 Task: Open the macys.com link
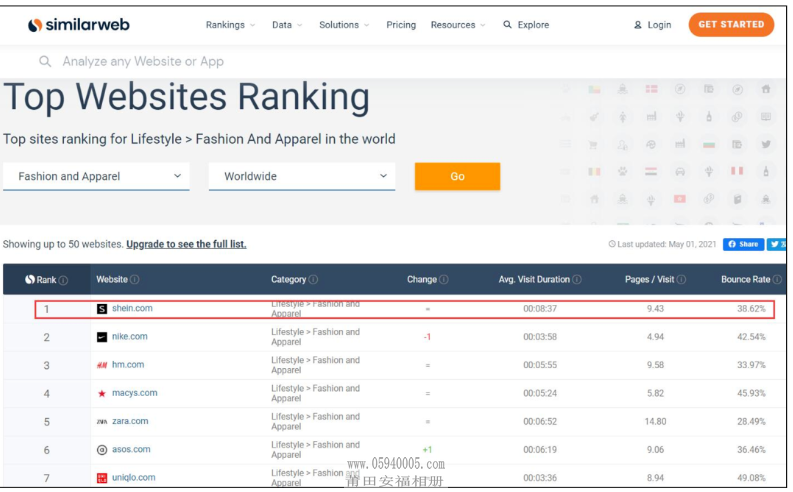tap(135, 393)
